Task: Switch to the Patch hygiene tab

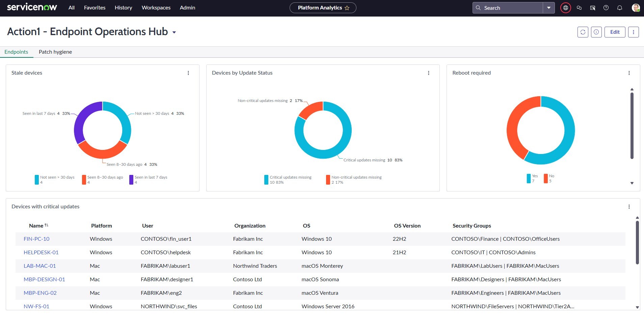Action: [x=55, y=52]
